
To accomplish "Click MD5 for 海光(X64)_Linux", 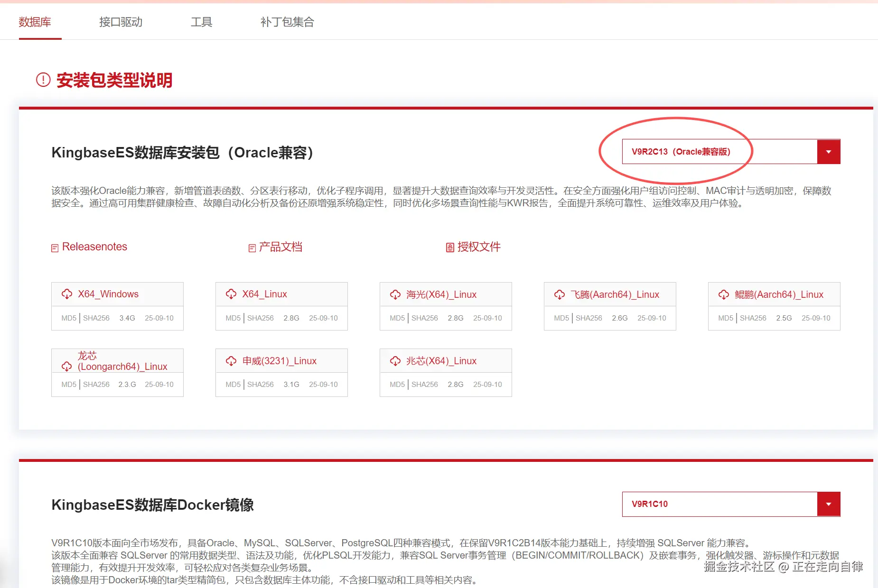I will pos(397,318).
